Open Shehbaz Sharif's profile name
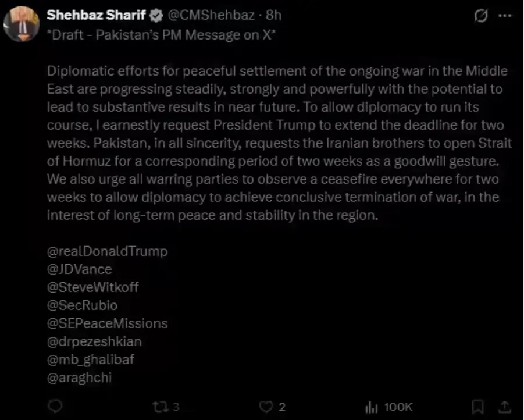The width and height of the screenshot is (524, 420). (98, 16)
